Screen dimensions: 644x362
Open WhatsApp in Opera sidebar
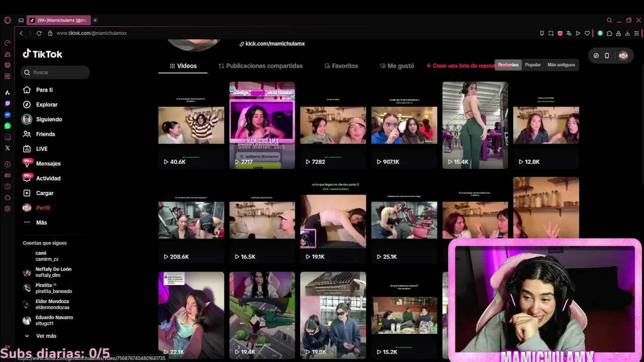[x=7, y=126]
